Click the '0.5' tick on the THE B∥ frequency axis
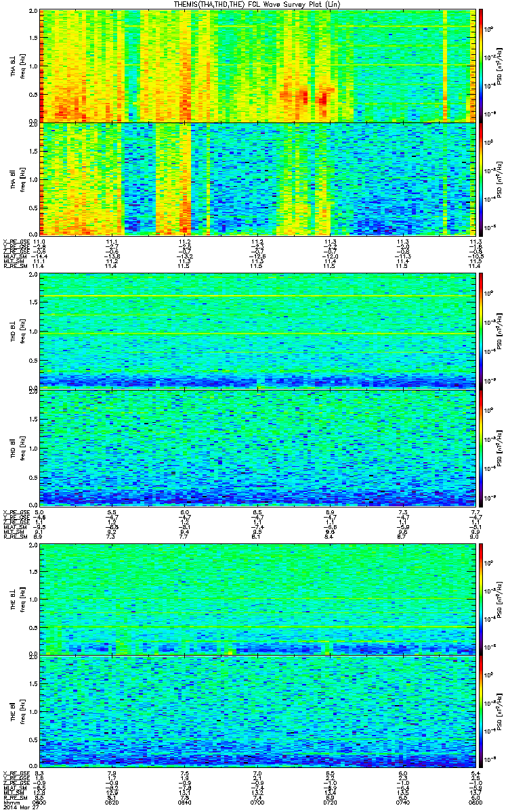508x812 pixels. tap(33, 740)
